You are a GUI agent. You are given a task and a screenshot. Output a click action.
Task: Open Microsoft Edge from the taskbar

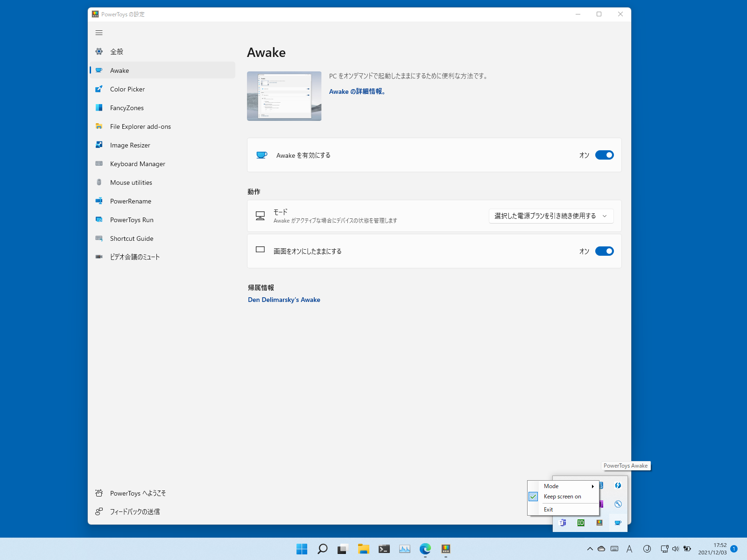pyautogui.click(x=425, y=549)
